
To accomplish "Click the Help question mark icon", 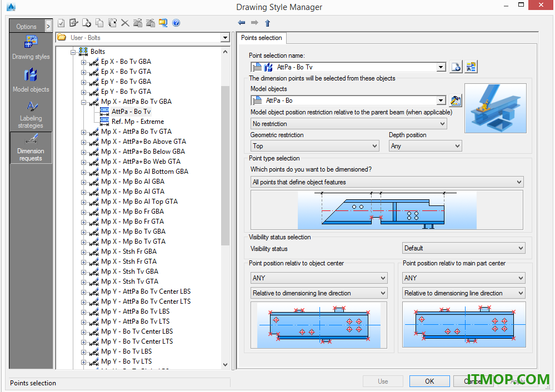I will [176, 23].
